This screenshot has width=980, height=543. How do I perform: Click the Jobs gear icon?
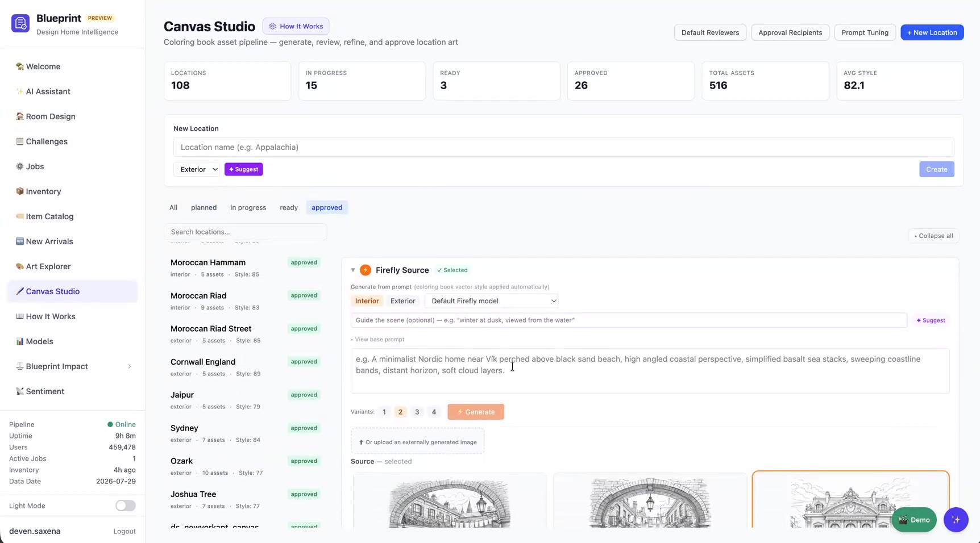pos(20,166)
